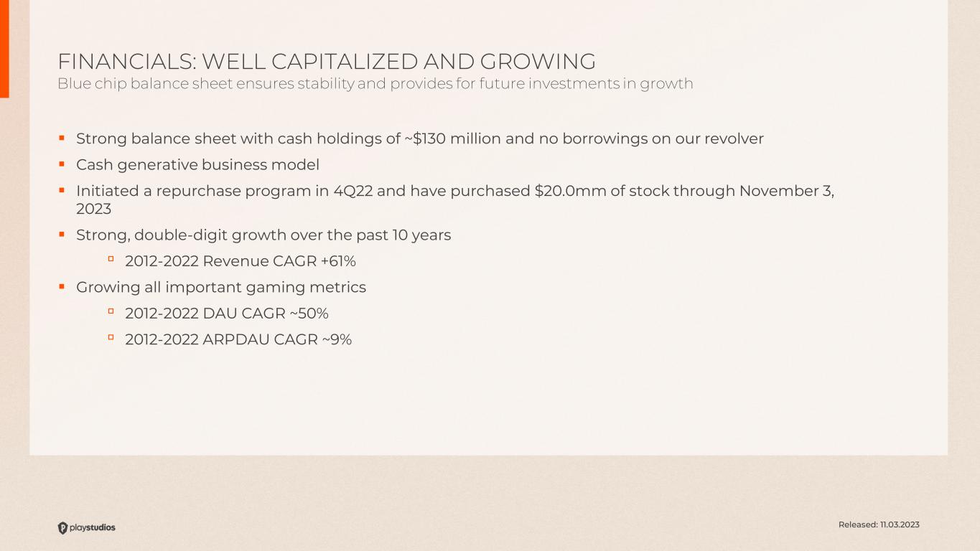Click the "Cash generative business model" text
This screenshot has height=551, width=980.
(197, 165)
